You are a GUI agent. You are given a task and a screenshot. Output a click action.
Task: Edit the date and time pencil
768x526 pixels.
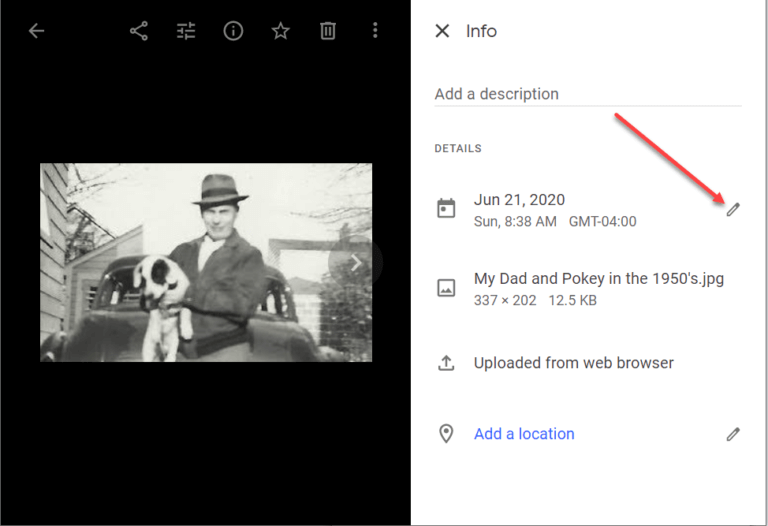tap(733, 210)
